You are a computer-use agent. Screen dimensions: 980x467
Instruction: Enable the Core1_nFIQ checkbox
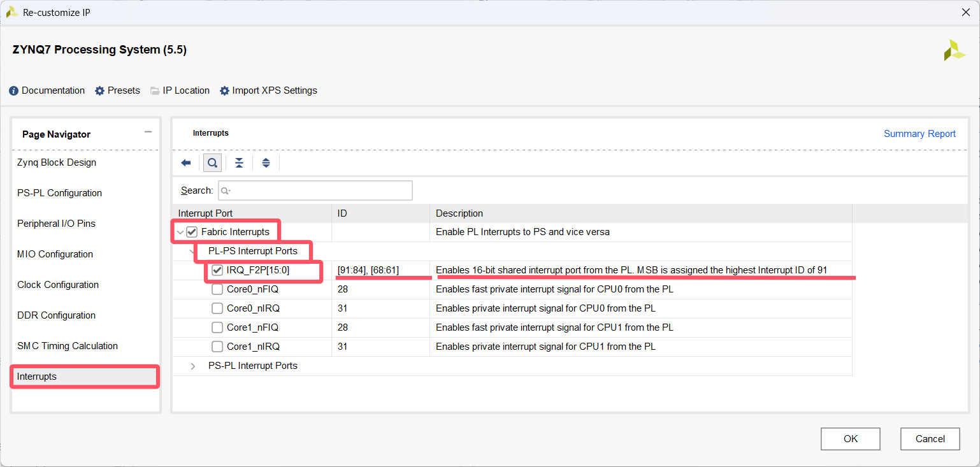pyautogui.click(x=217, y=327)
